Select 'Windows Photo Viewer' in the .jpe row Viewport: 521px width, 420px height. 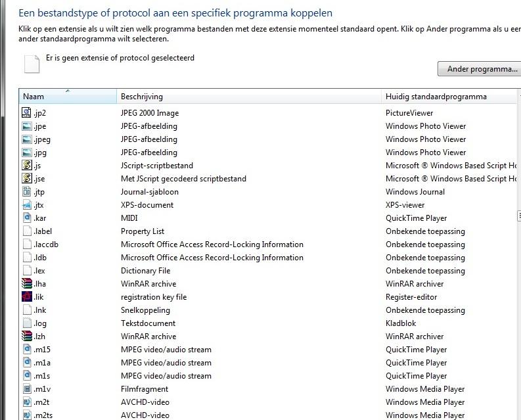point(426,126)
